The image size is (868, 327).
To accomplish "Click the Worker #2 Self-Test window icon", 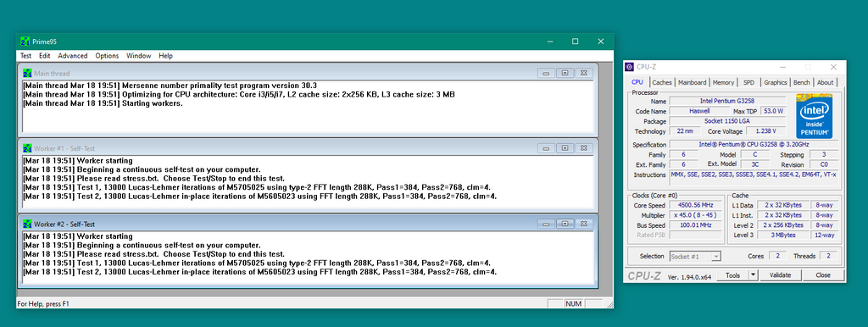I will [x=28, y=224].
